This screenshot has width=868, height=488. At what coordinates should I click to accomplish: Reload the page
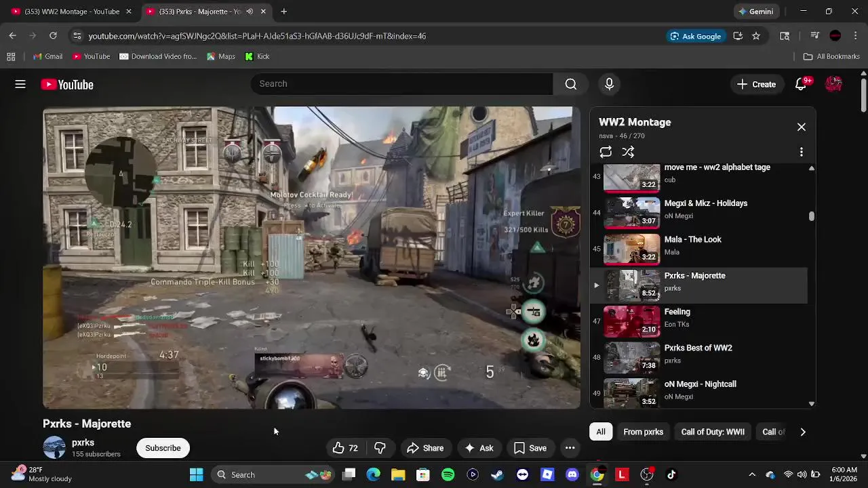click(x=53, y=36)
